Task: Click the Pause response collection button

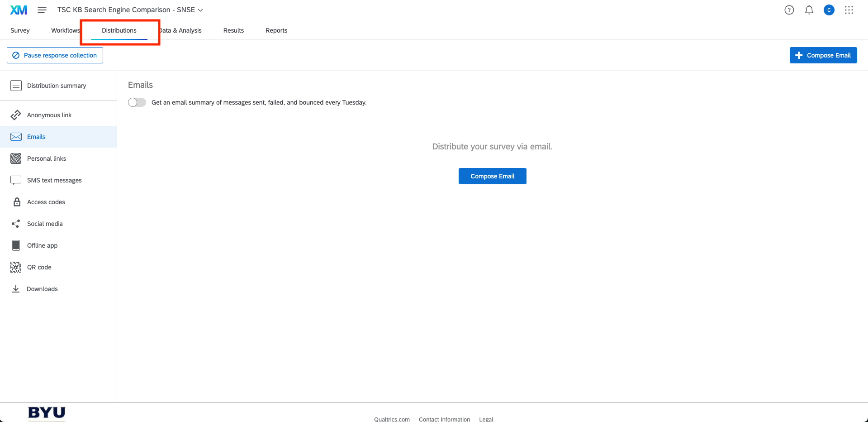Action: coord(55,55)
